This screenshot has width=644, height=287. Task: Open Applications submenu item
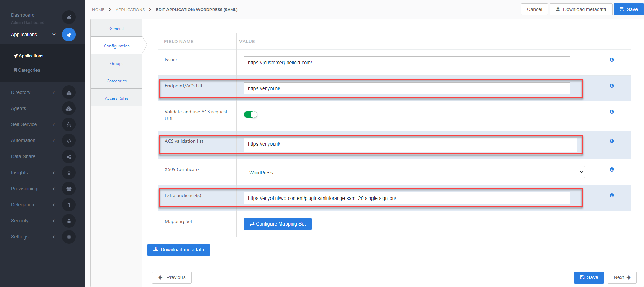tap(28, 56)
